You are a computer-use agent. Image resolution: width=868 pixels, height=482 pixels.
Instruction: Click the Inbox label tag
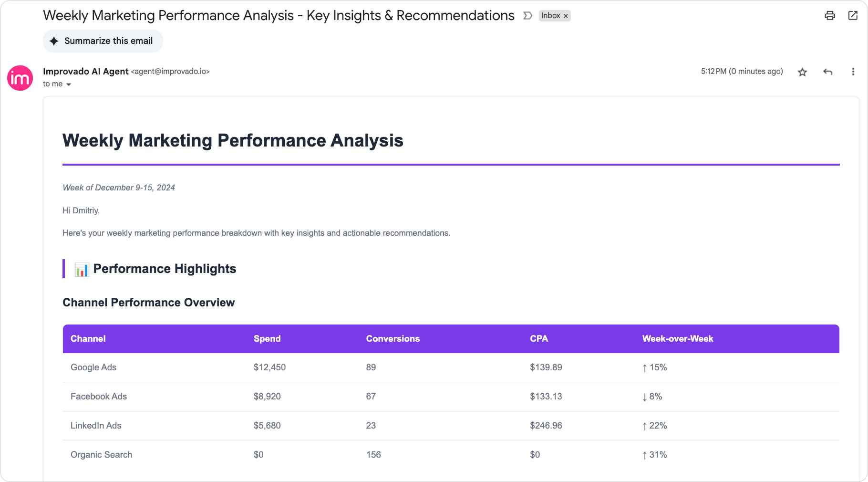click(x=550, y=16)
